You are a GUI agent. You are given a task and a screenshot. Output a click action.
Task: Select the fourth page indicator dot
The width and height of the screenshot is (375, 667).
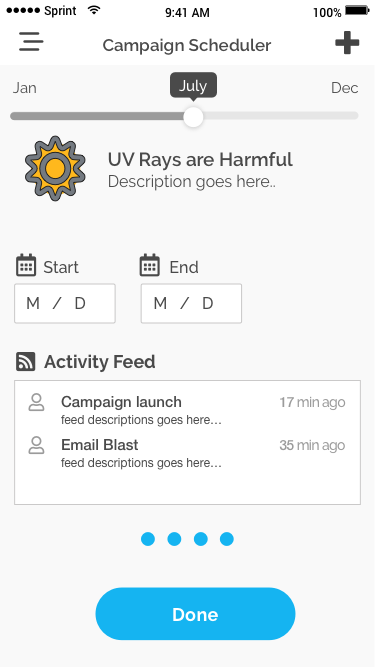(227, 539)
